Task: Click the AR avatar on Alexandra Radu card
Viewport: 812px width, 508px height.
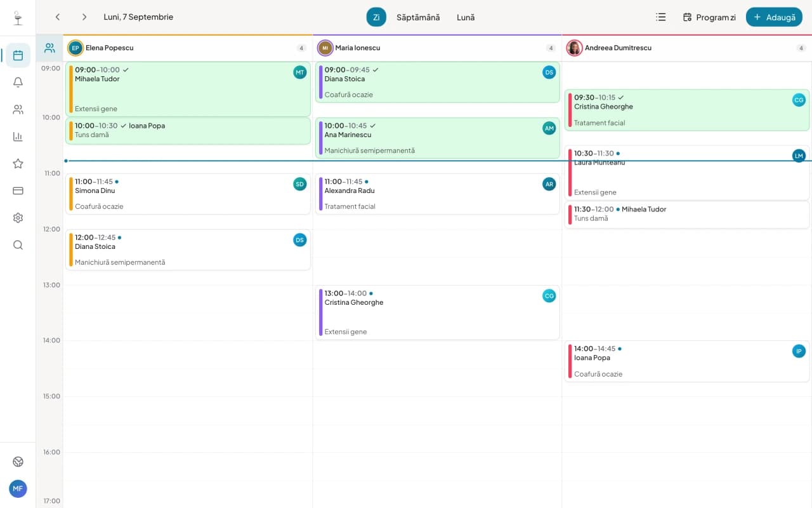Action: 549,184
